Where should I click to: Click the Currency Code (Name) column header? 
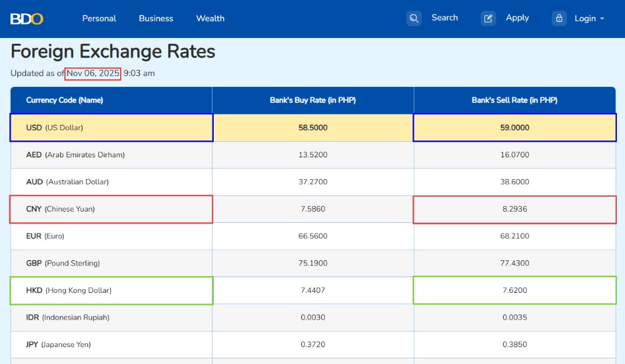click(x=64, y=100)
